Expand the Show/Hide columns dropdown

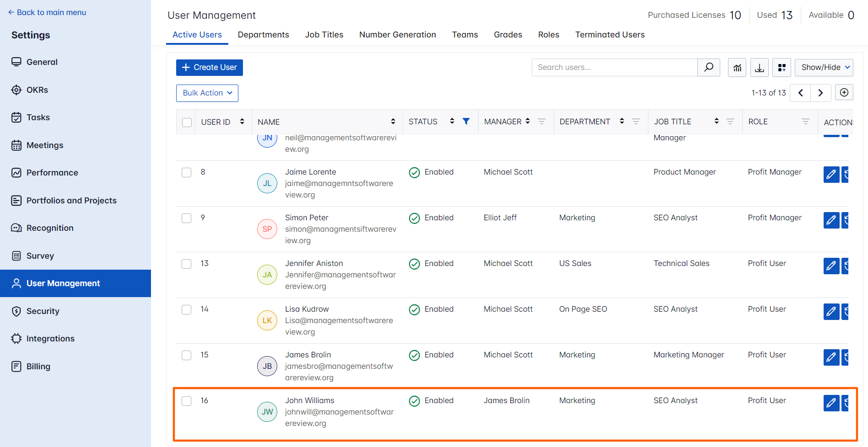824,67
